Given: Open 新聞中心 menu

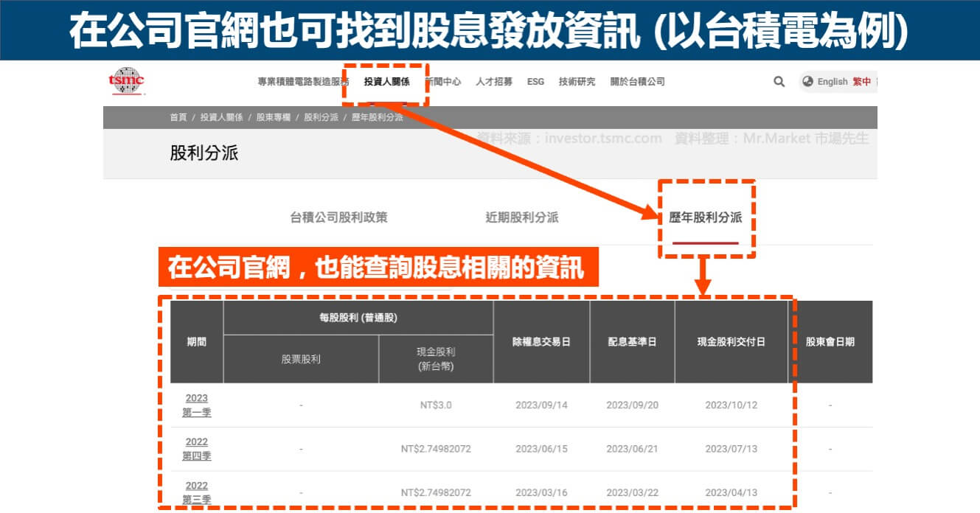Looking at the screenshot, I should (442, 82).
